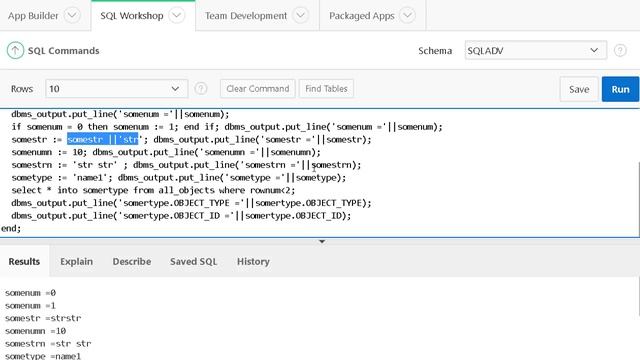Click the help icon next to Rows
The width and height of the screenshot is (640, 360).
(200, 89)
